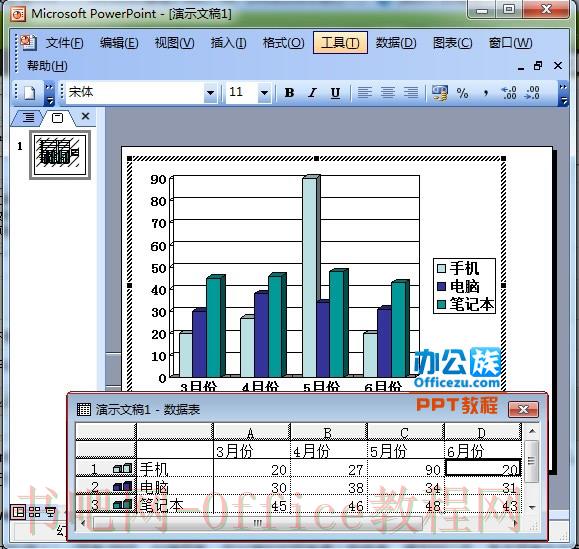579x549 pixels.
Task: Toggle Bold formatting button
Action: click(289, 93)
